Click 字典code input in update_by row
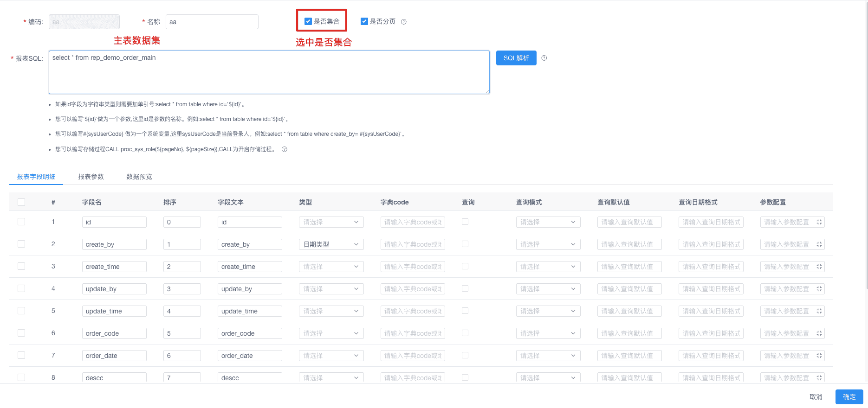Viewport: 868px width, 408px height. click(x=413, y=289)
